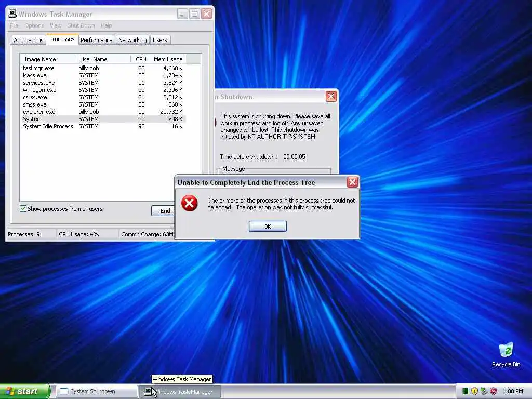This screenshot has height=399, width=532.
Task: Click the Task Manager title bar icon
Action: click(12, 14)
